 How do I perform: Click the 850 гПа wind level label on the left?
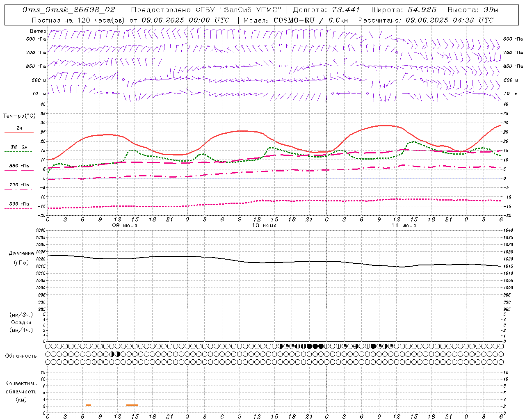pyautogui.click(x=36, y=66)
